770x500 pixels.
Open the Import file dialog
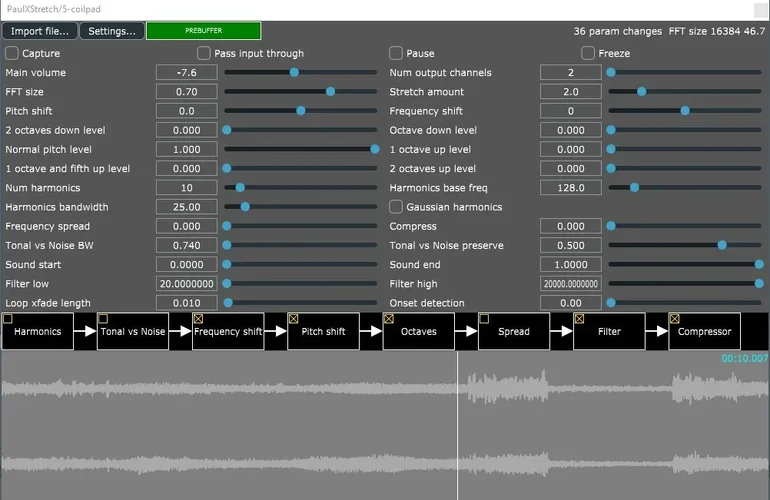[40, 31]
